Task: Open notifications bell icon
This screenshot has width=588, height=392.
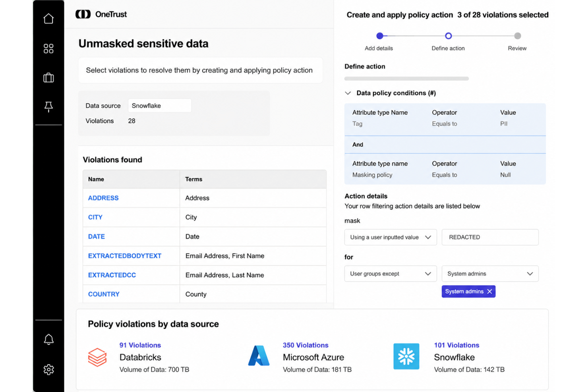Action: [x=48, y=340]
